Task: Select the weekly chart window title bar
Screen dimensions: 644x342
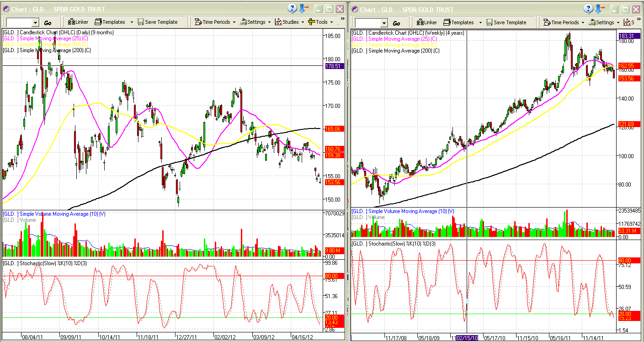Action: click(x=496, y=10)
